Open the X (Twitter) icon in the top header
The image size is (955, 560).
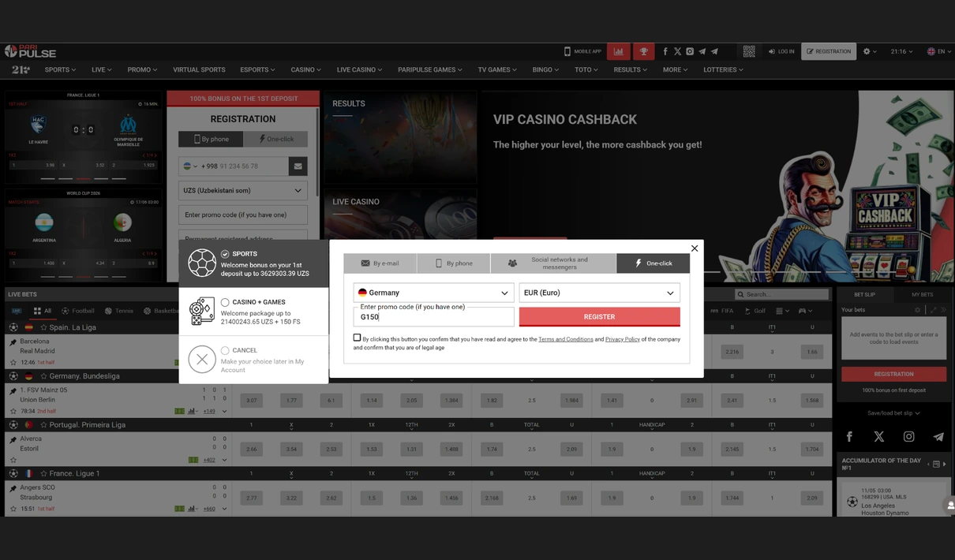click(677, 51)
